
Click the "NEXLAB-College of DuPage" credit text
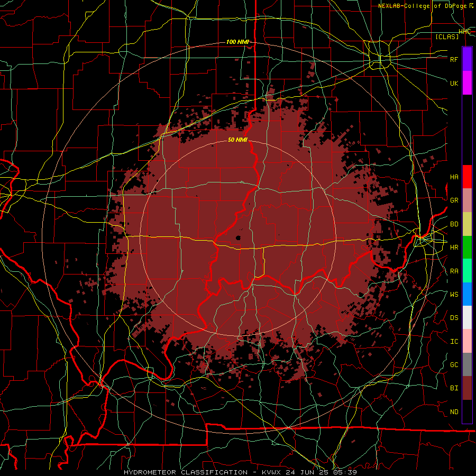pos(422,6)
